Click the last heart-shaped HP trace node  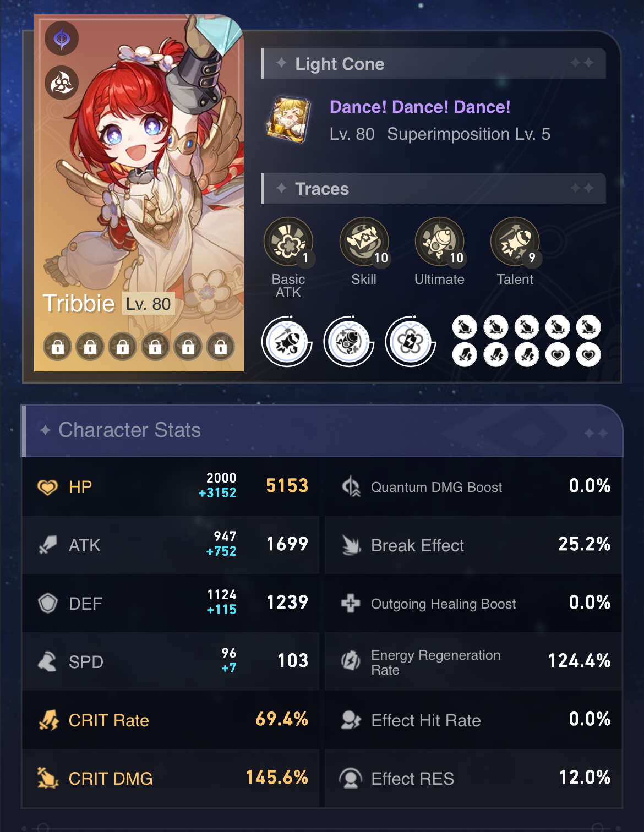pyautogui.click(x=588, y=355)
